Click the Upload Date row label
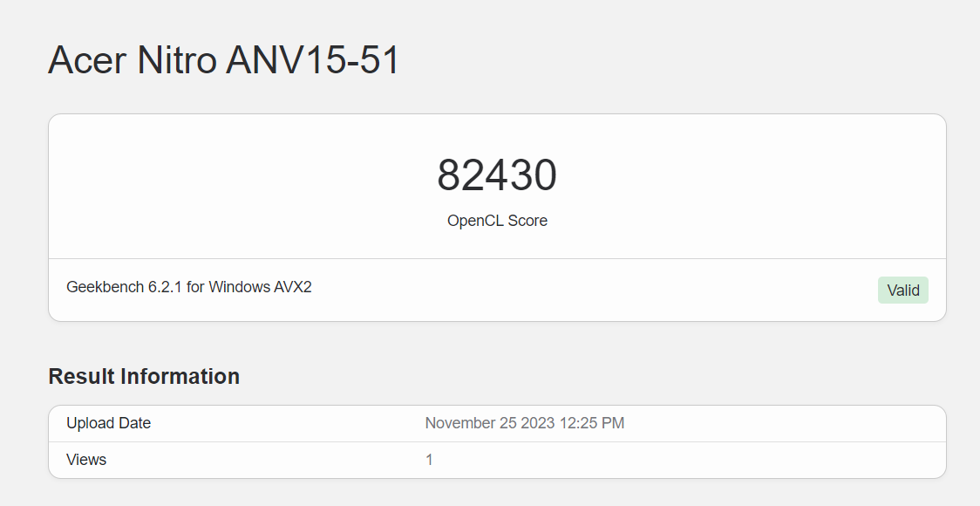 (x=108, y=423)
